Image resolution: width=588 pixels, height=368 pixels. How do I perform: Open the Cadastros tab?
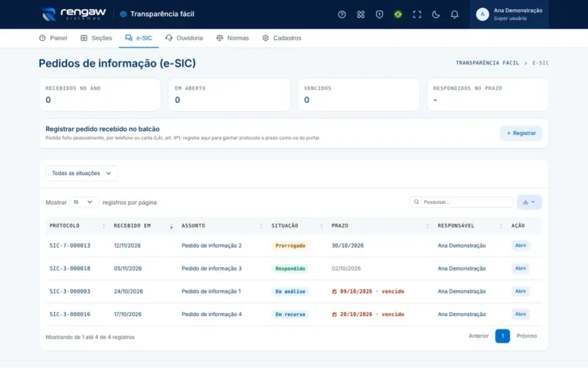[x=282, y=38]
